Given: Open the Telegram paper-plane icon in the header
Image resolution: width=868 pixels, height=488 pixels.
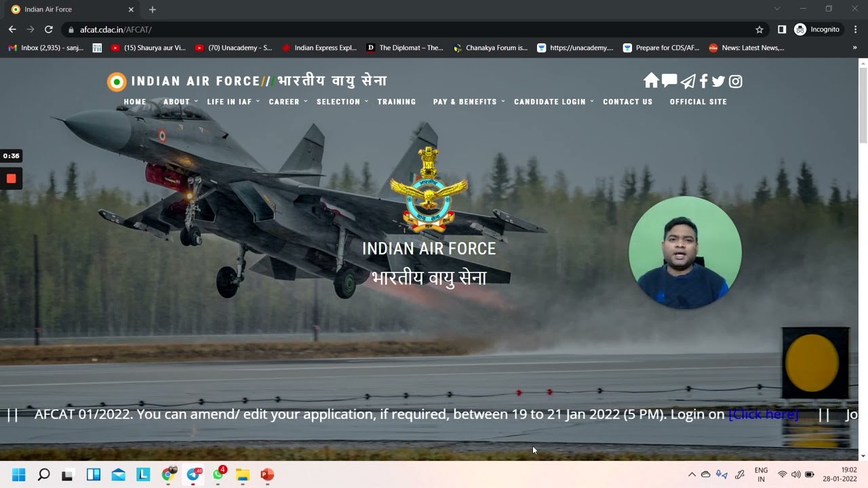Looking at the screenshot, I should click(688, 81).
